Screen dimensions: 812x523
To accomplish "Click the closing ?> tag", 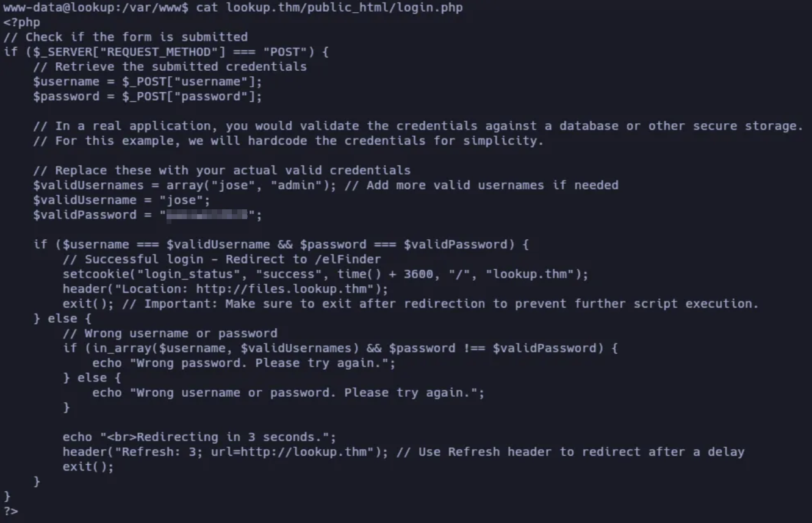I will coord(11,511).
